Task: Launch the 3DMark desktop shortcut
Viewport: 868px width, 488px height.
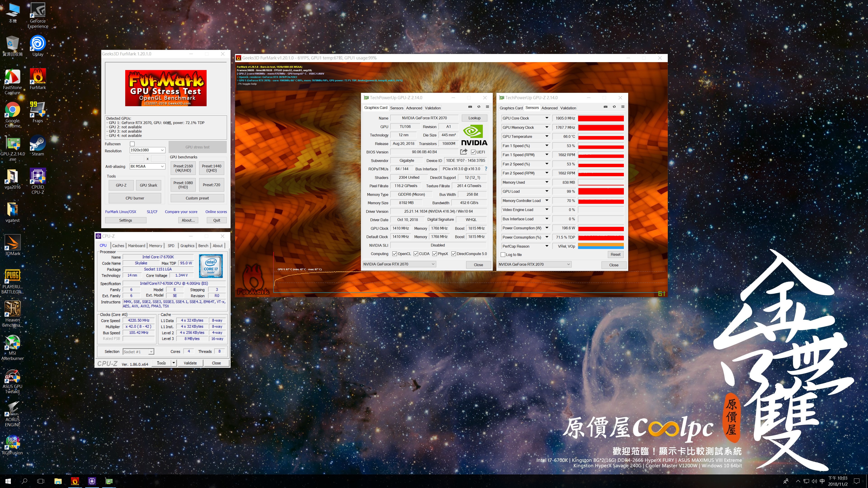Action: click(12, 245)
